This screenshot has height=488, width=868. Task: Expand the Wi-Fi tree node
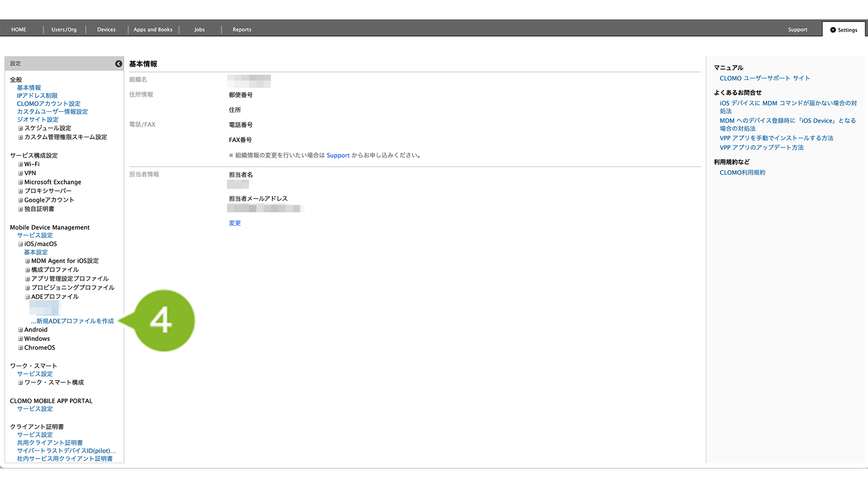[x=21, y=164]
